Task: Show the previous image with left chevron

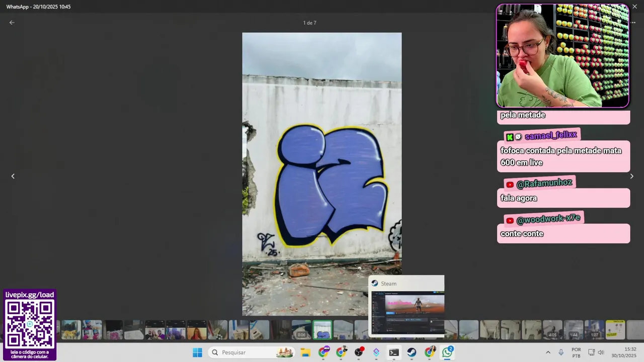Action: (13, 176)
